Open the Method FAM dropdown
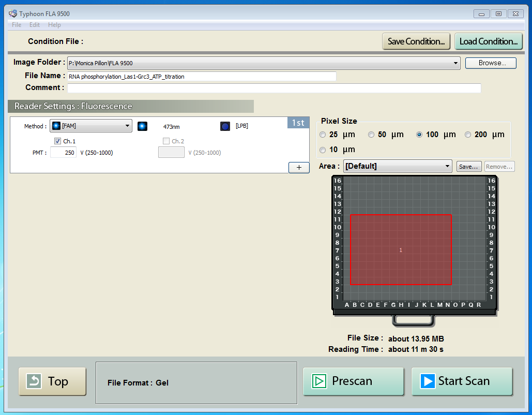 point(91,126)
